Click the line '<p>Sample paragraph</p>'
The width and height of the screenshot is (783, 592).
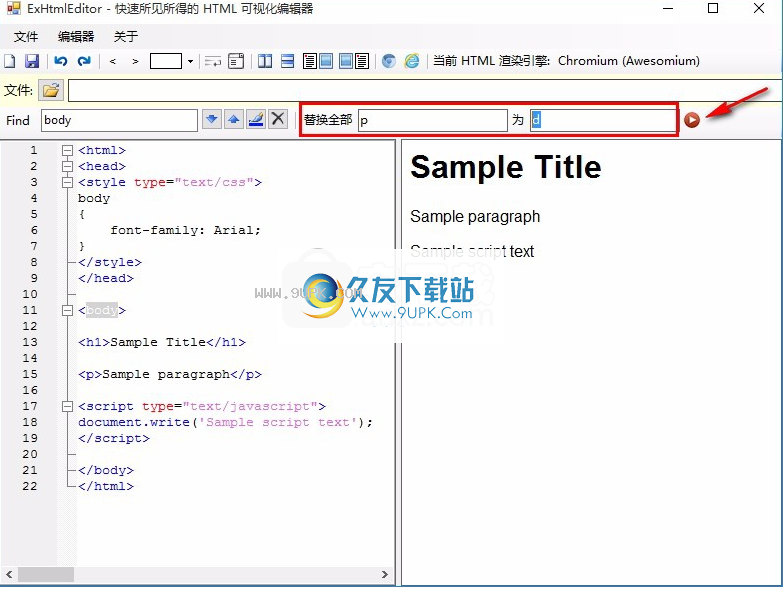click(x=170, y=374)
